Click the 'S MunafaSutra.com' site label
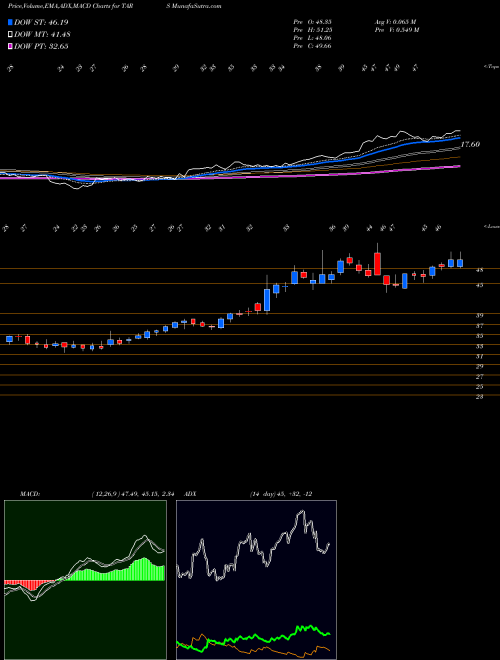The width and height of the screenshot is (500, 660). click(x=195, y=6)
